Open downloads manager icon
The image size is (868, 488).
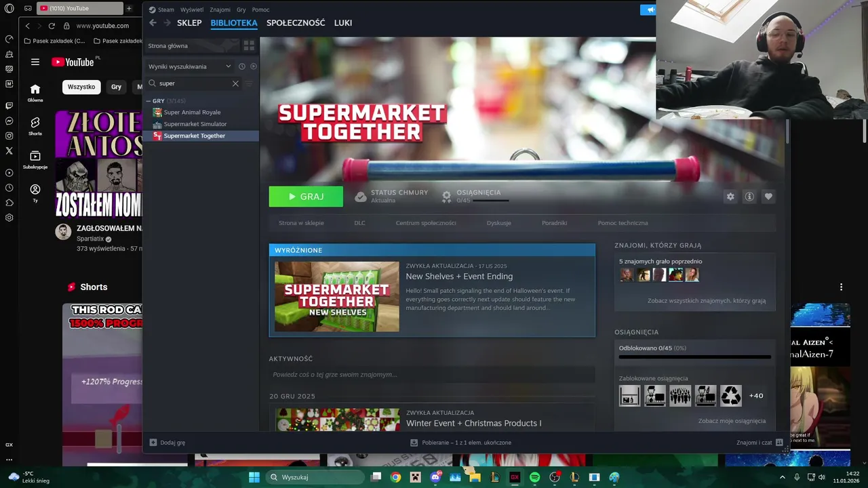click(414, 443)
